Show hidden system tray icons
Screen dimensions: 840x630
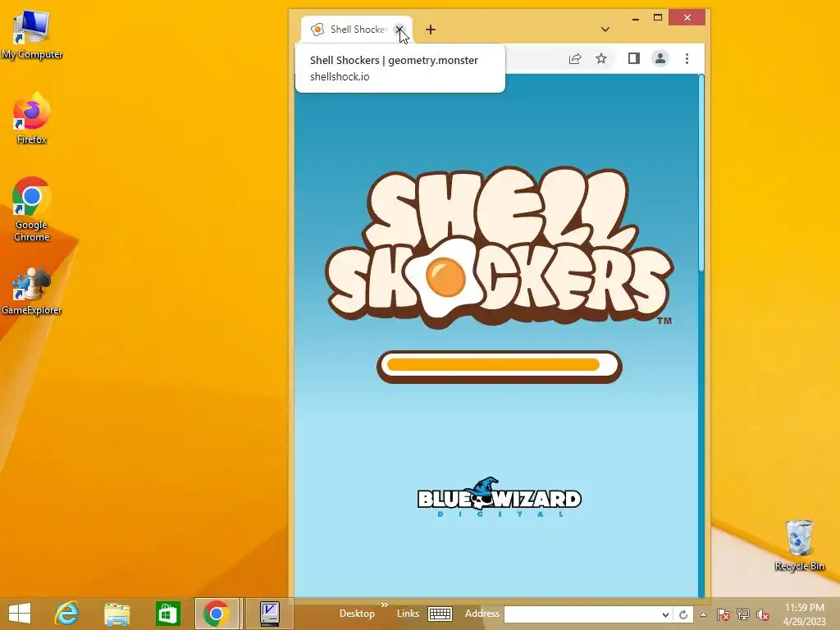[703, 614]
